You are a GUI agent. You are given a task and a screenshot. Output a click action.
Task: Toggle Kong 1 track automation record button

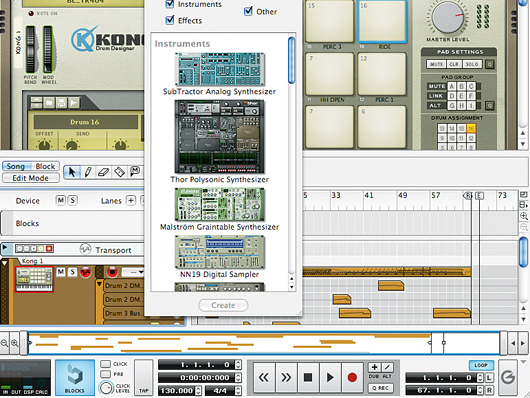pos(86,272)
